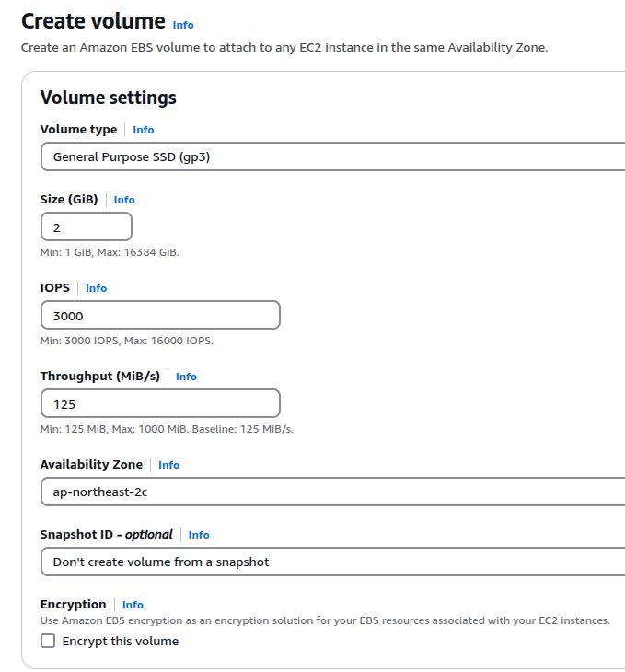This screenshot has width=625, height=672.
Task: Click Info link beside Snapshot ID
Action: (199, 535)
